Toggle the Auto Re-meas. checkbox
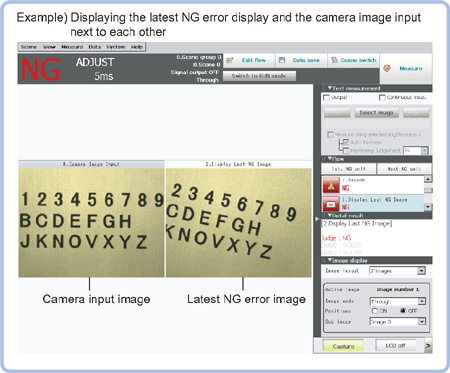The image size is (450, 373). click(346, 142)
